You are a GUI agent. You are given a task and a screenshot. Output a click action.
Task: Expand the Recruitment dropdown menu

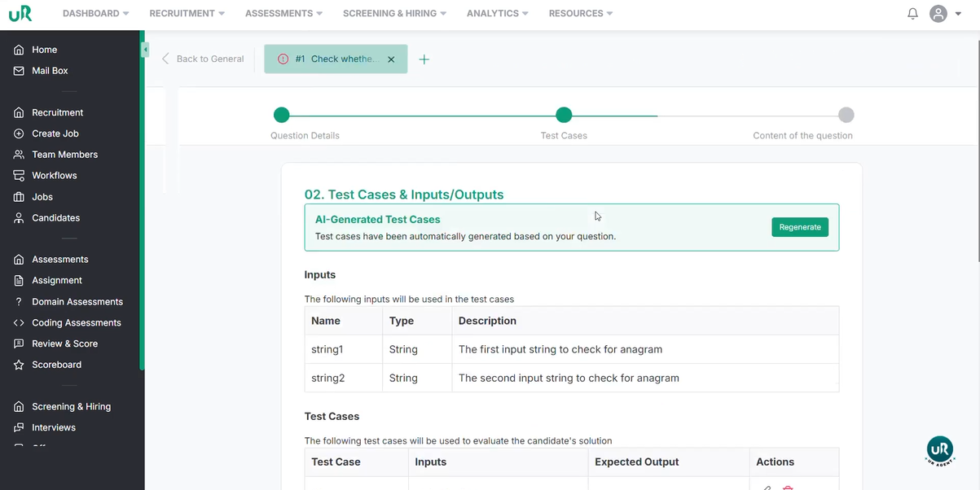(x=187, y=14)
